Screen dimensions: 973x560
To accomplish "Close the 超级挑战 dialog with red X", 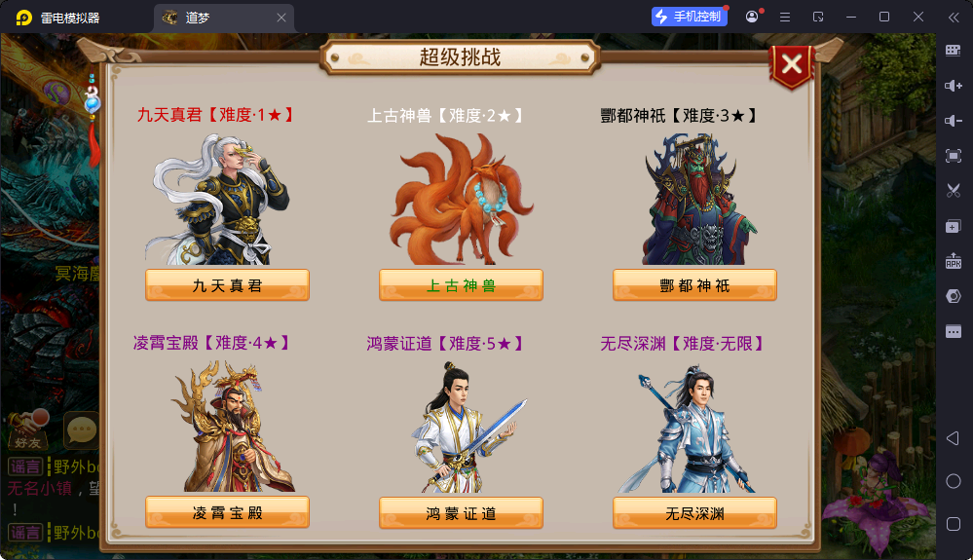I will (x=791, y=65).
